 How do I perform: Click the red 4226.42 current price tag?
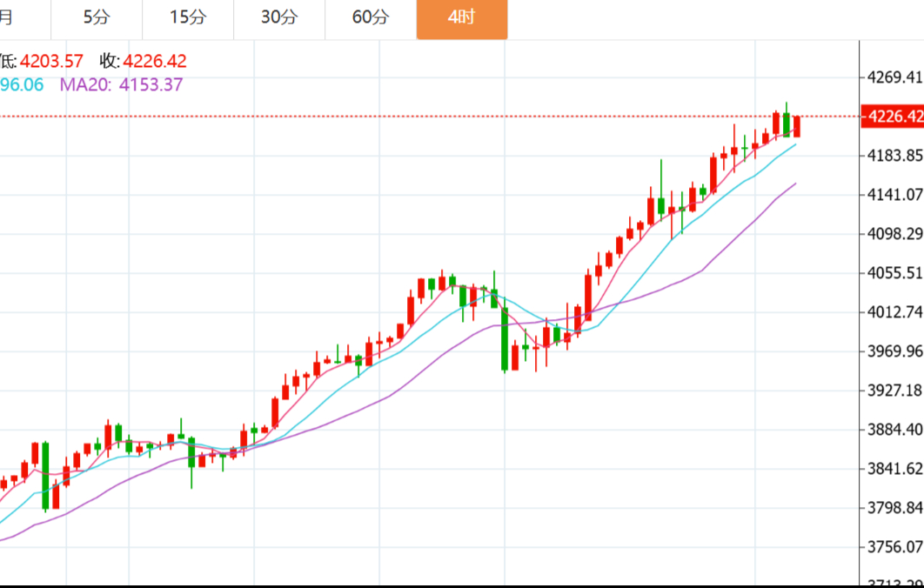coord(893,117)
